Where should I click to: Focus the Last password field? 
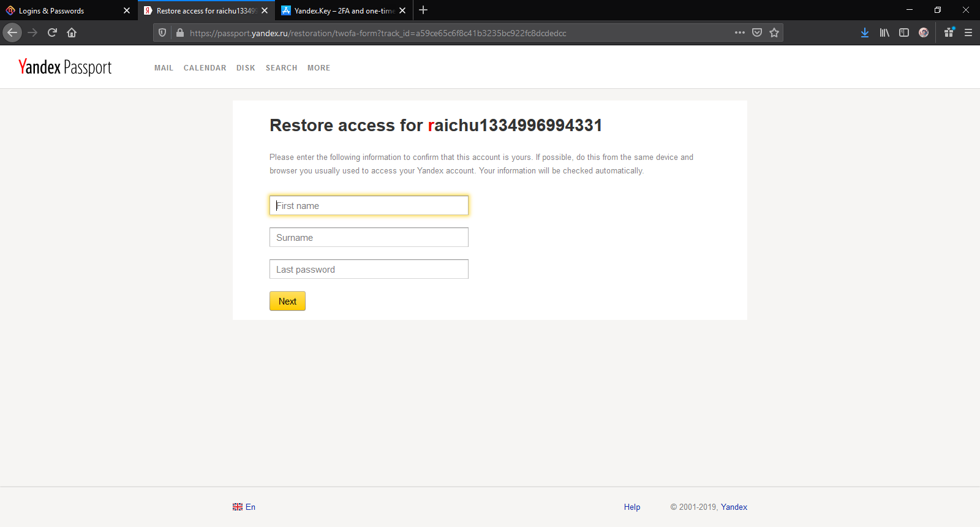369,269
